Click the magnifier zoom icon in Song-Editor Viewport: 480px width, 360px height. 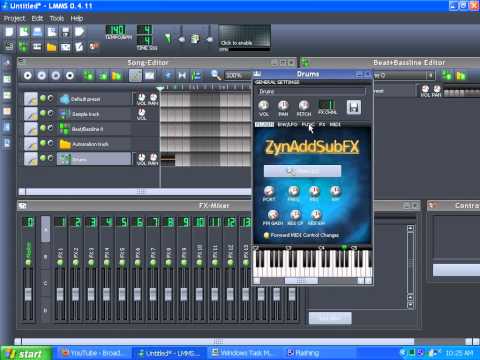point(216,75)
